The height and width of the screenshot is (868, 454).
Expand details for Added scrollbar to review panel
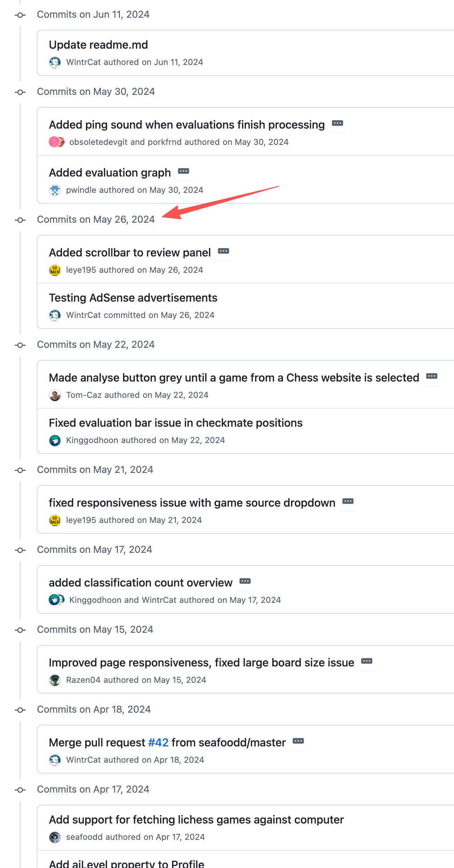224,251
